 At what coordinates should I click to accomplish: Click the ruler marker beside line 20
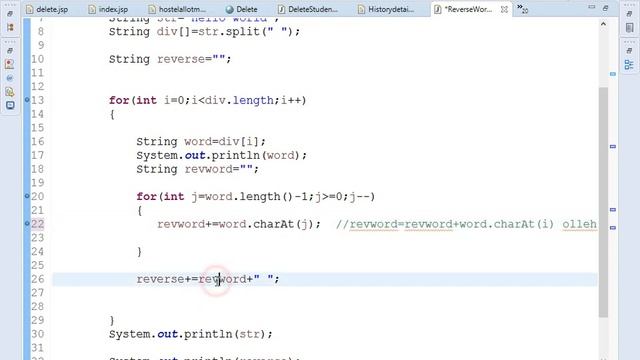27,196
